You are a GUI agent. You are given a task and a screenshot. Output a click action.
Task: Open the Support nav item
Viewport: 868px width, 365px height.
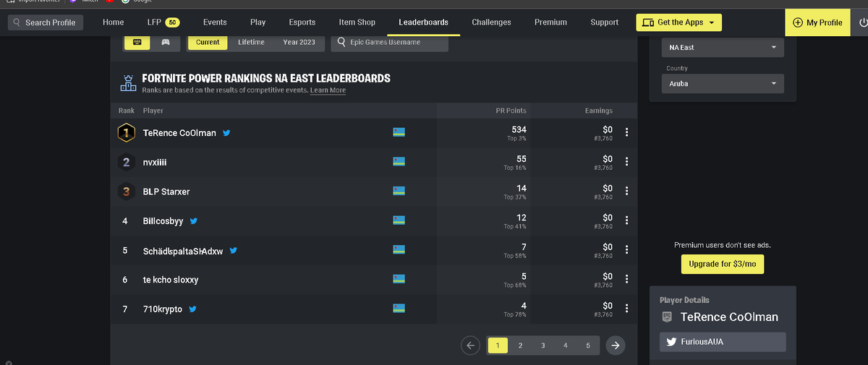click(604, 22)
